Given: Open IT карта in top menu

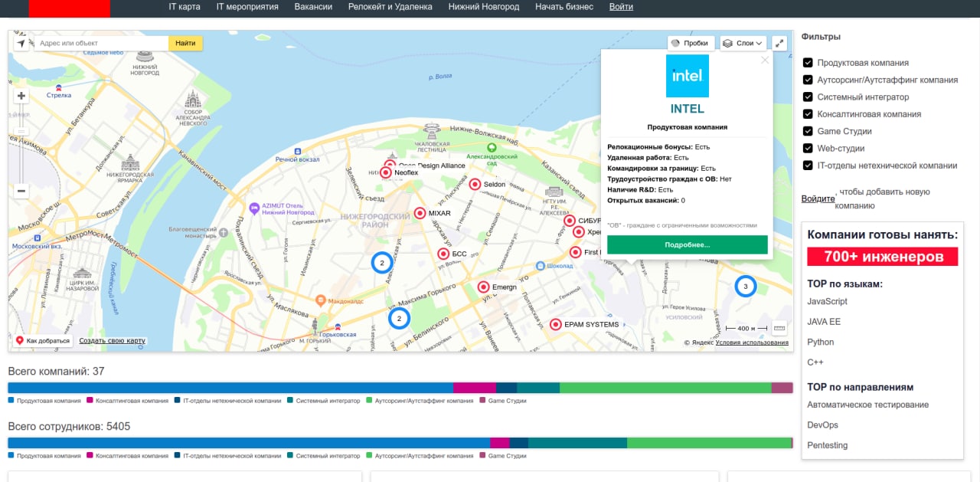Looking at the screenshot, I should (185, 7).
